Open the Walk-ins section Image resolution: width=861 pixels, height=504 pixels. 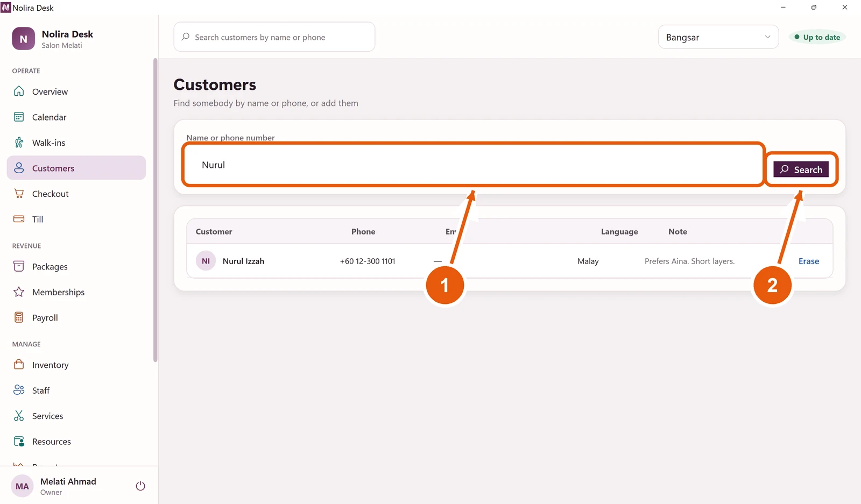tap(76, 143)
